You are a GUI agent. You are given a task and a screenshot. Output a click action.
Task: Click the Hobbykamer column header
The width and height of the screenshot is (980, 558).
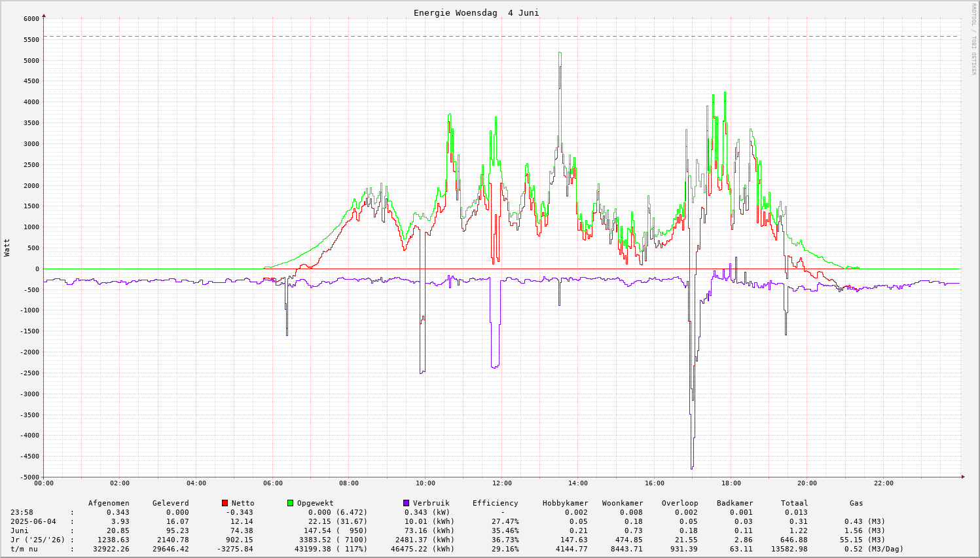pos(565,503)
